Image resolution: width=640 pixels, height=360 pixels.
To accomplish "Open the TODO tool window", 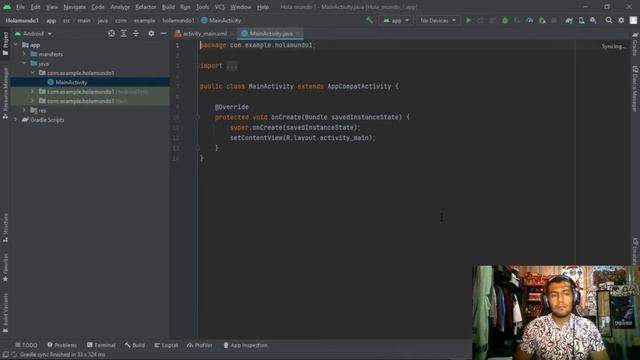I will (x=27, y=345).
